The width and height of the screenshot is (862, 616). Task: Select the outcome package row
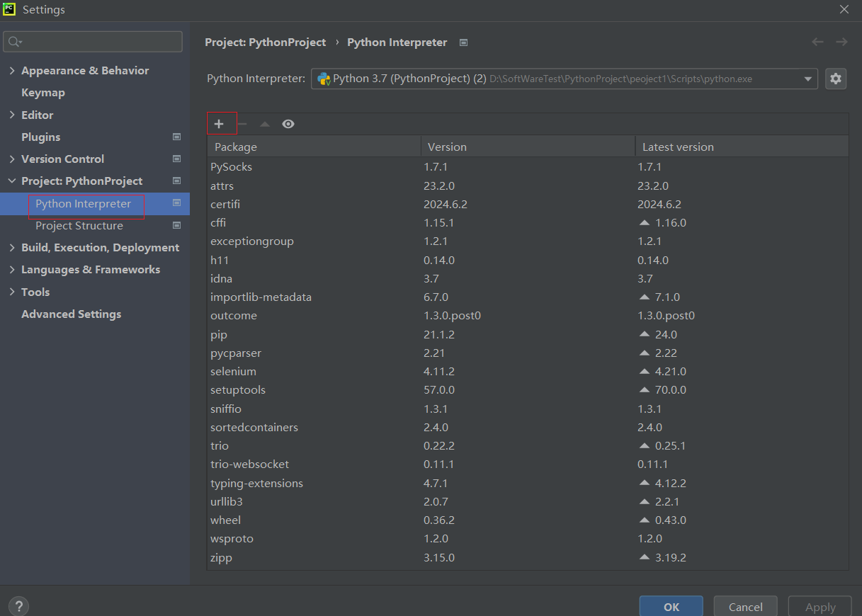click(x=528, y=315)
